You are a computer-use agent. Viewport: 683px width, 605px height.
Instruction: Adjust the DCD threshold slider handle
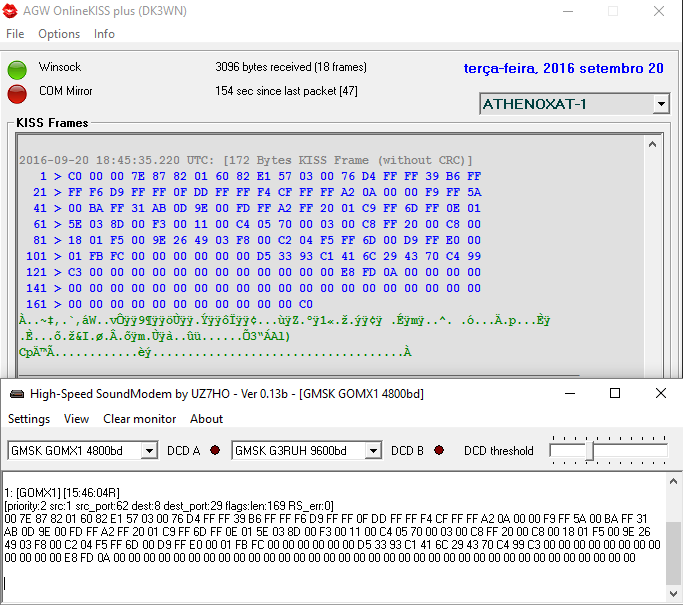[589, 450]
